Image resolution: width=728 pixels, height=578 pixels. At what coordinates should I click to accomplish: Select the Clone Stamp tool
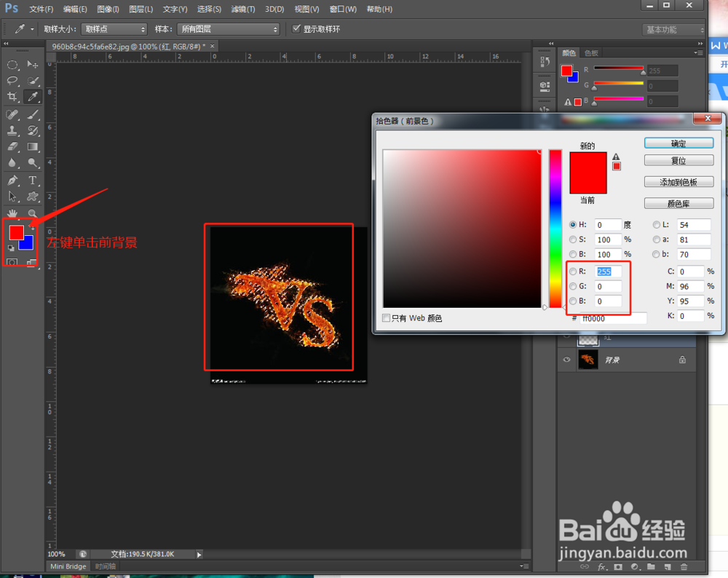click(x=12, y=130)
